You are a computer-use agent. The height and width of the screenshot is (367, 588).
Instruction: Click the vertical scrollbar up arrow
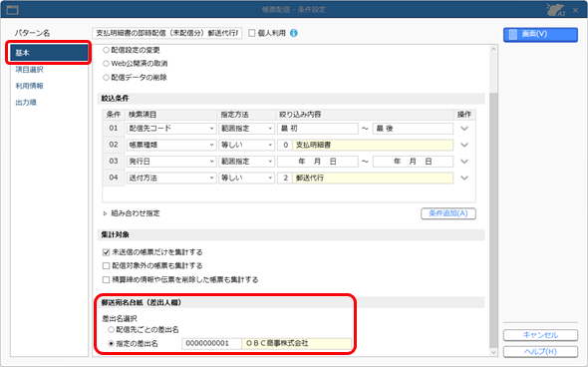click(493, 50)
